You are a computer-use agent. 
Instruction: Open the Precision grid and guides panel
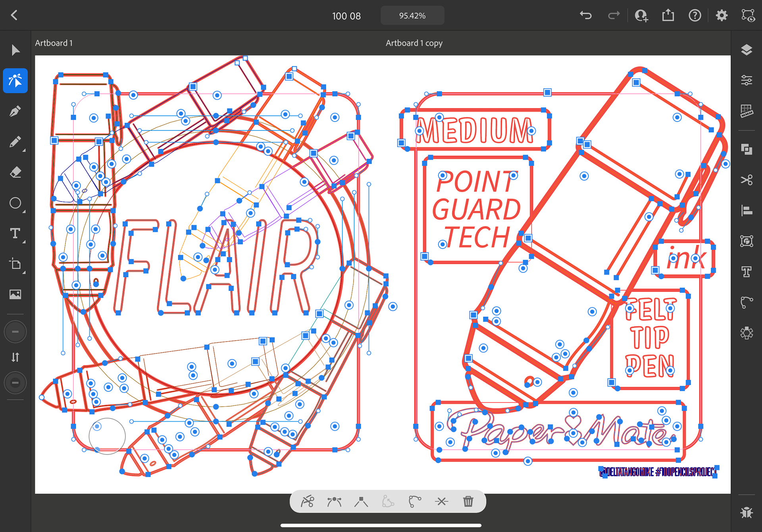[x=747, y=111]
